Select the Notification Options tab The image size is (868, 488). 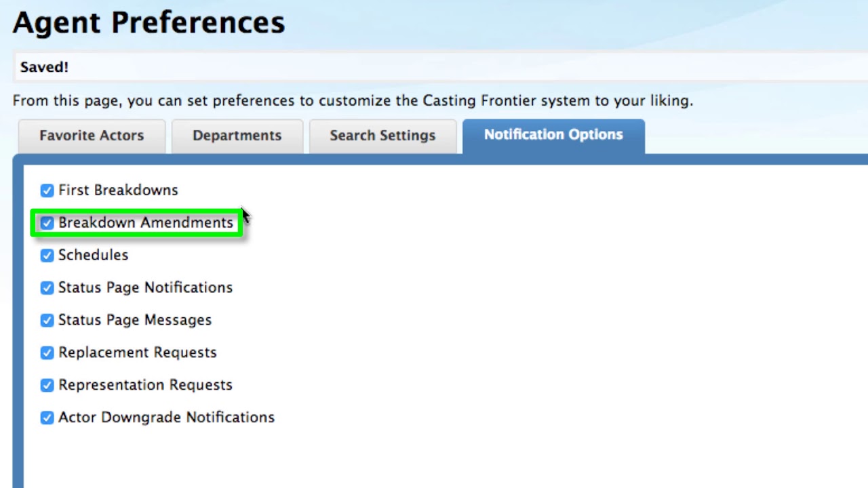(x=553, y=136)
